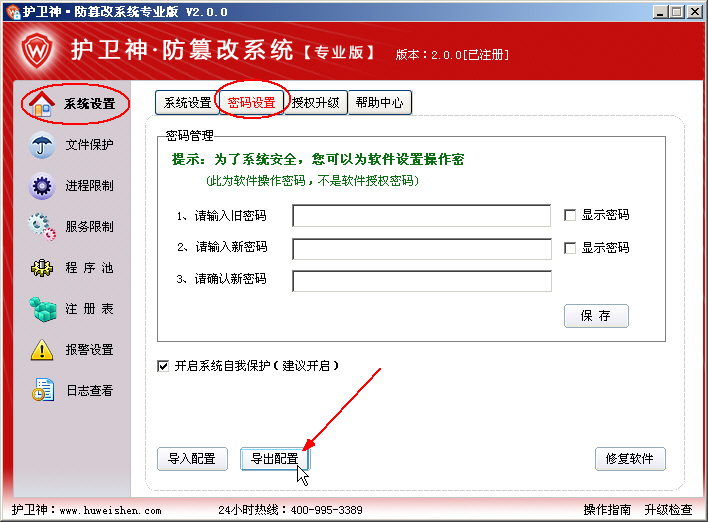This screenshot has width=708, height=522.
Task: Click the hotline 400-995-3389 text
Action: 326,510
